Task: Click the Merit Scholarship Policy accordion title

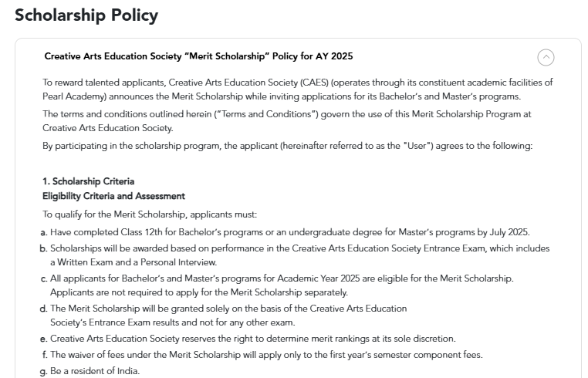Action: coord(198,56)
